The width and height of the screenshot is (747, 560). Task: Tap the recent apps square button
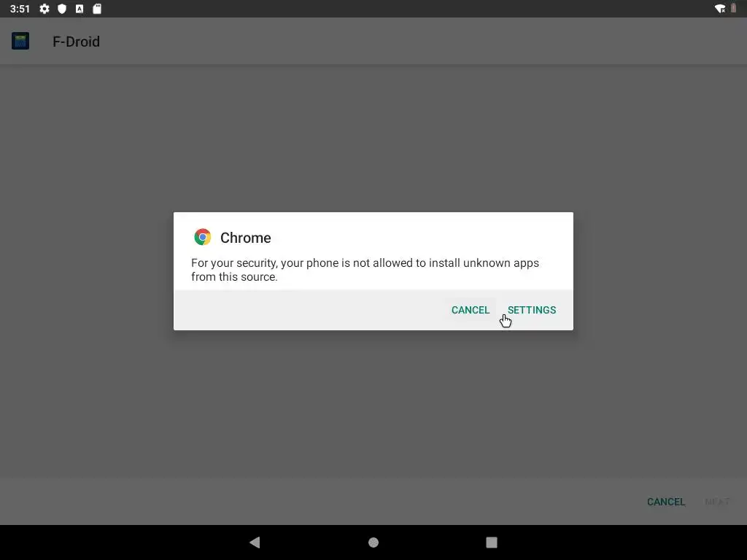point(492,542)
